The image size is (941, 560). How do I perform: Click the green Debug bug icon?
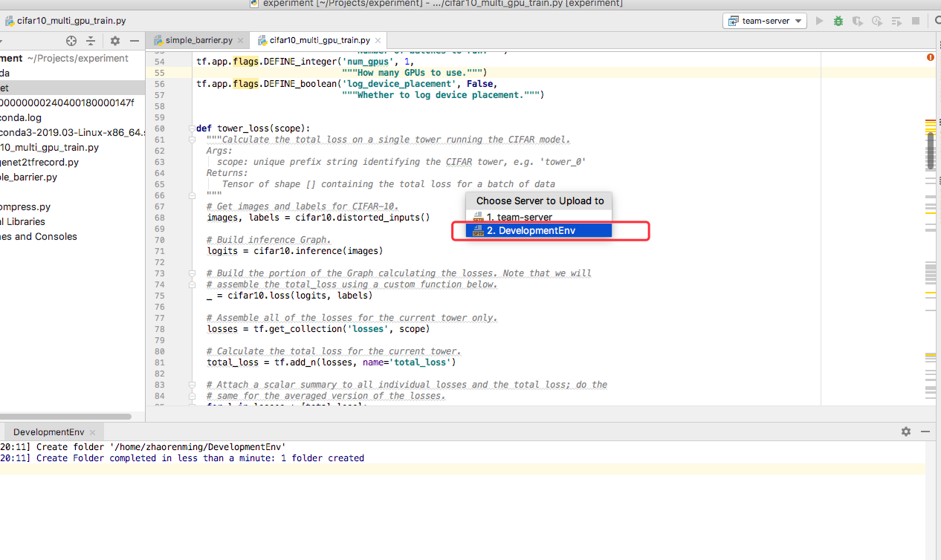(x=838, y=21)
